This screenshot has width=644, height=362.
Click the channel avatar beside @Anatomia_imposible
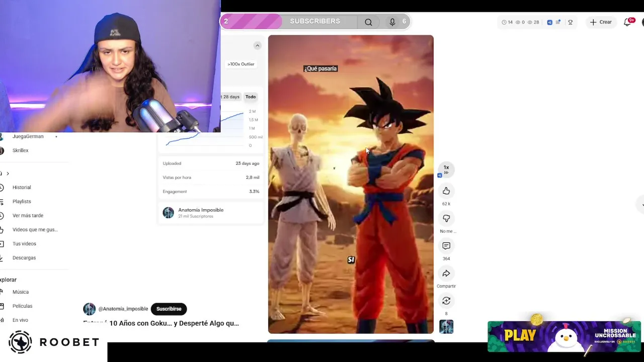[89, 309]
